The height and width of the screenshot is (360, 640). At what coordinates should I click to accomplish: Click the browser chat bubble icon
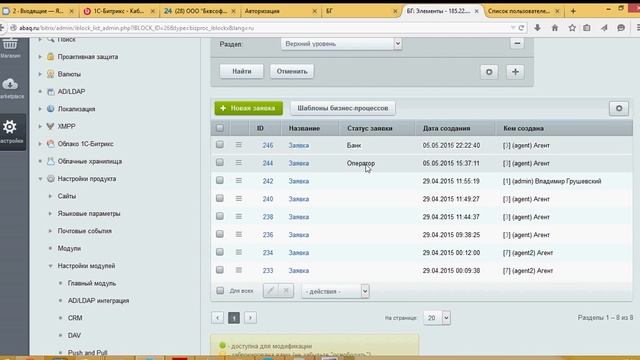pos(621,28)
